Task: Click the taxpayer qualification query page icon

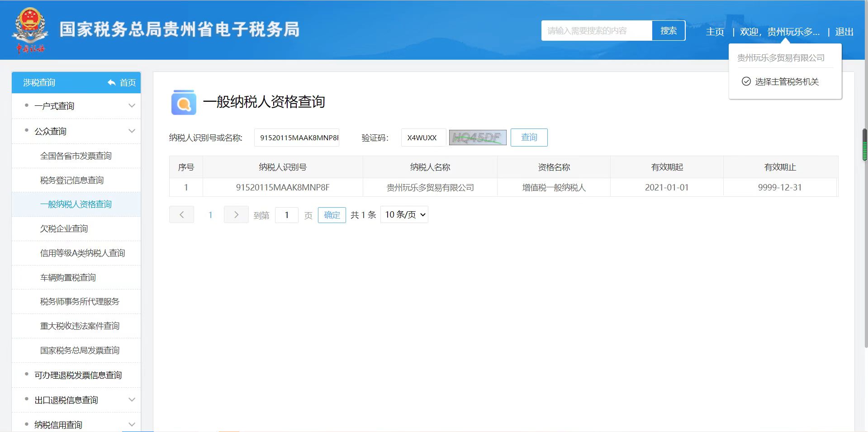Action: [184, 102]
